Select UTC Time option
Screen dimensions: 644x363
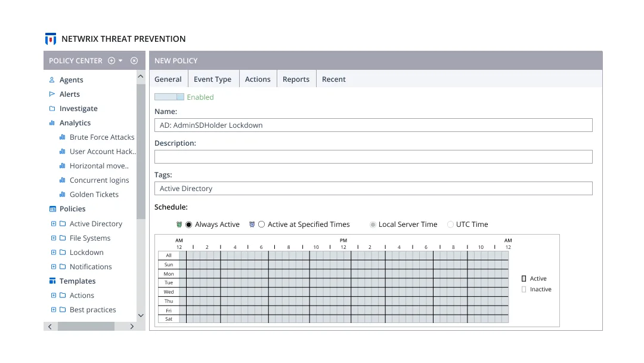tap(451, 224)
